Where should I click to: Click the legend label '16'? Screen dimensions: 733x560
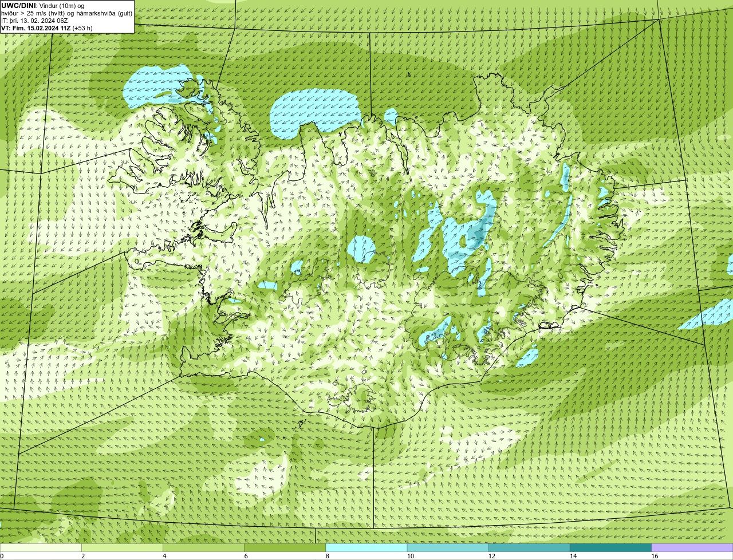coord(655,556)
